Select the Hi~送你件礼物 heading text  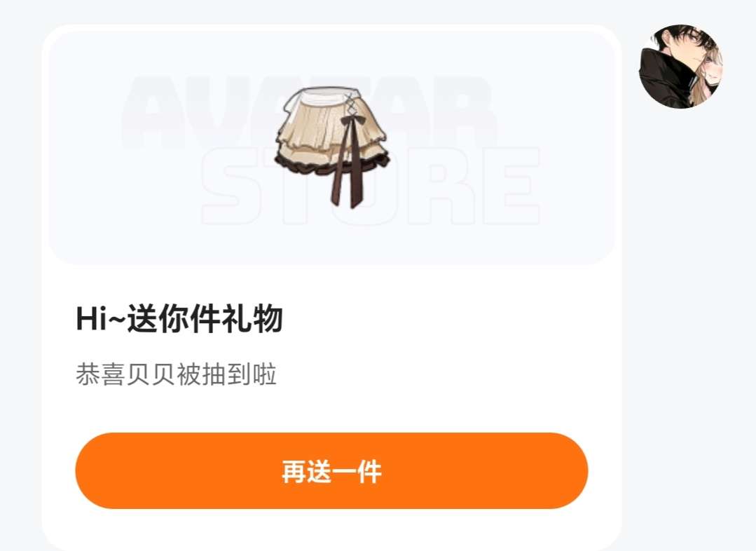click(x=179, y=319)
